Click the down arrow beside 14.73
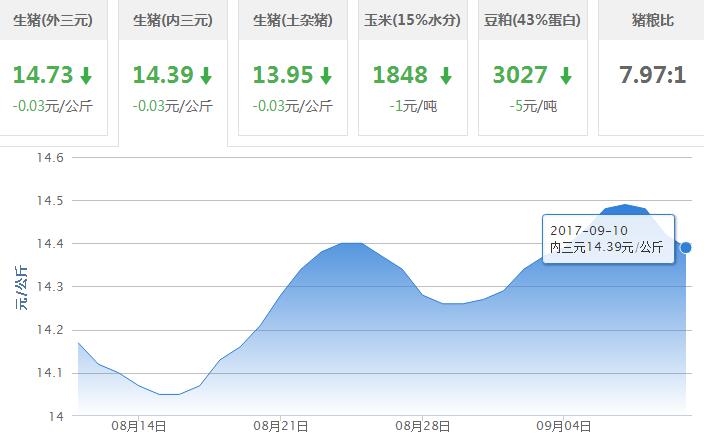The image size is (704, 442). (86, 76)
